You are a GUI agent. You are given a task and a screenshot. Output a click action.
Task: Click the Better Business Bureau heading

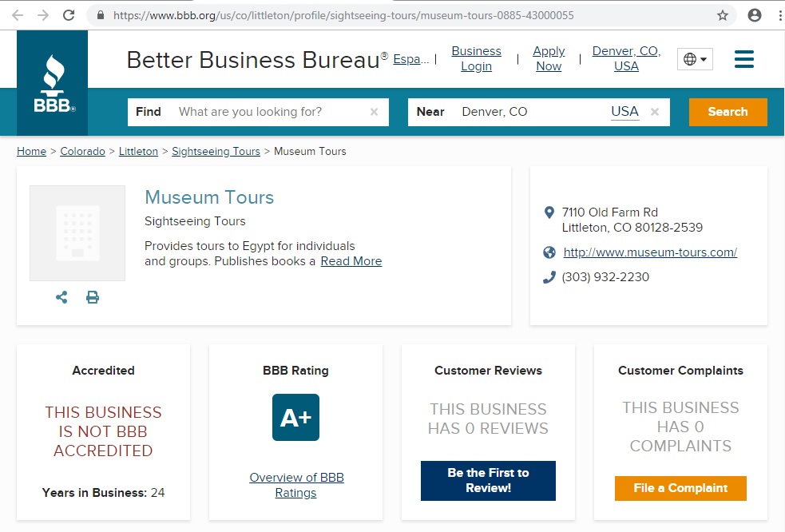point(257,60)
